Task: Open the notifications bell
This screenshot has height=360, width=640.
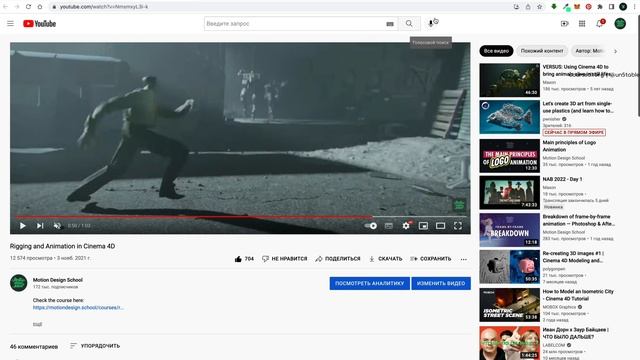Action: click(600, 24)
